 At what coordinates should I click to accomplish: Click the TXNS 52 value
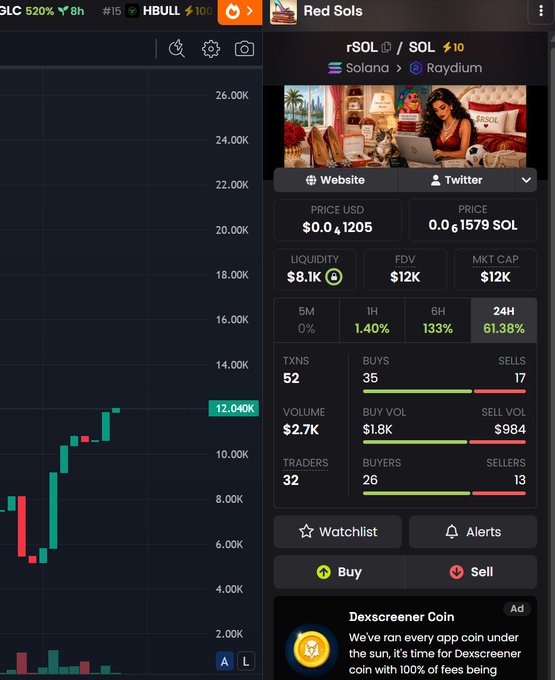click(291, 379)
